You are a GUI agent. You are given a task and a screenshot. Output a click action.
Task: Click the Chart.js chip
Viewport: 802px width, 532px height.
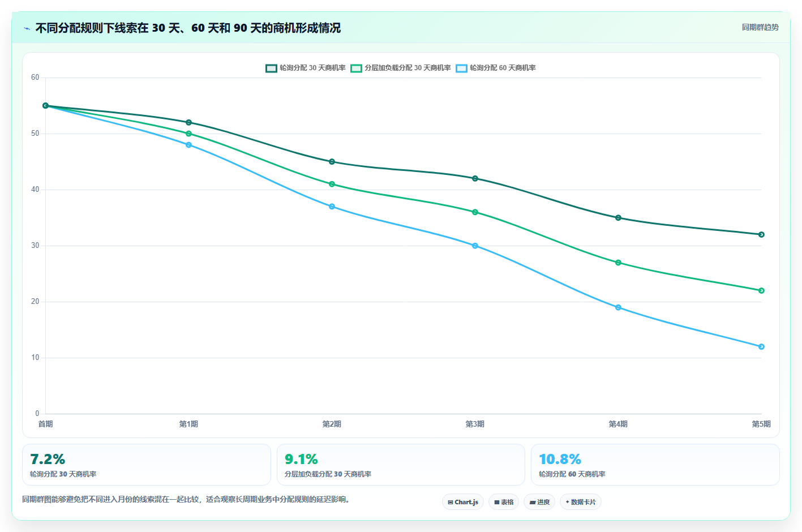click(463, 502)
